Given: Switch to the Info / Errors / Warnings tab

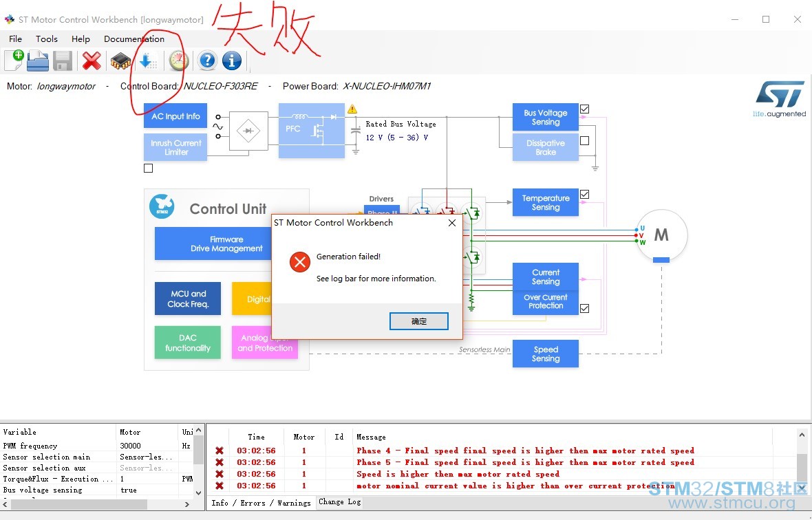Looking at the screenshot, I should click(x=261, y=503).
